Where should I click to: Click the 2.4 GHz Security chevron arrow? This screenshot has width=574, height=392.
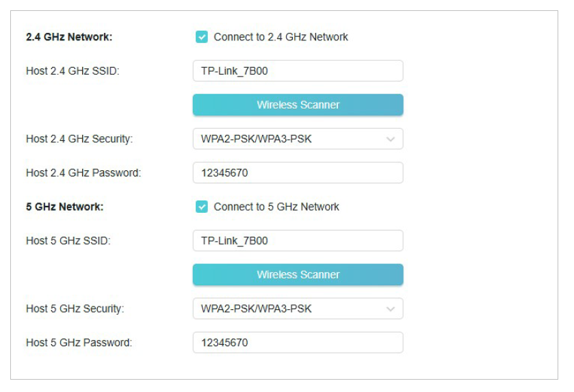click(x=391, y=139)
